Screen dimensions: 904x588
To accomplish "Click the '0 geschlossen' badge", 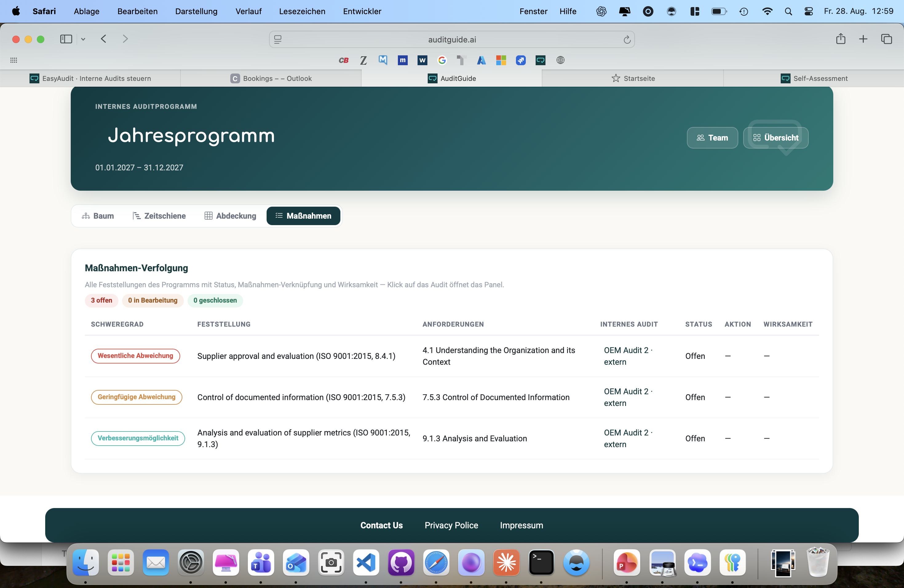I will [215, 300].
